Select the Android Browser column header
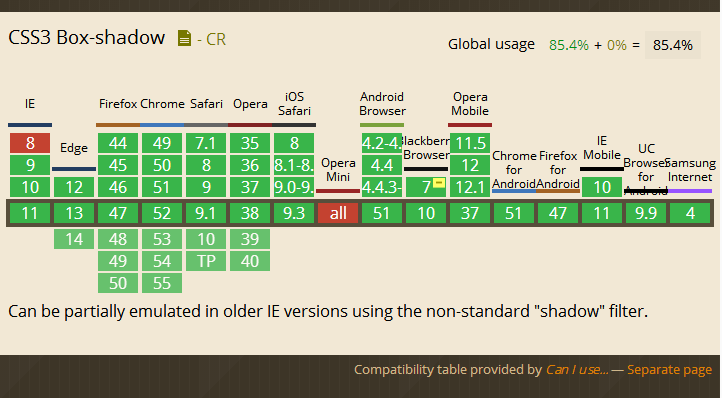Viewport: 722px width, 398px height. (382, 104)
